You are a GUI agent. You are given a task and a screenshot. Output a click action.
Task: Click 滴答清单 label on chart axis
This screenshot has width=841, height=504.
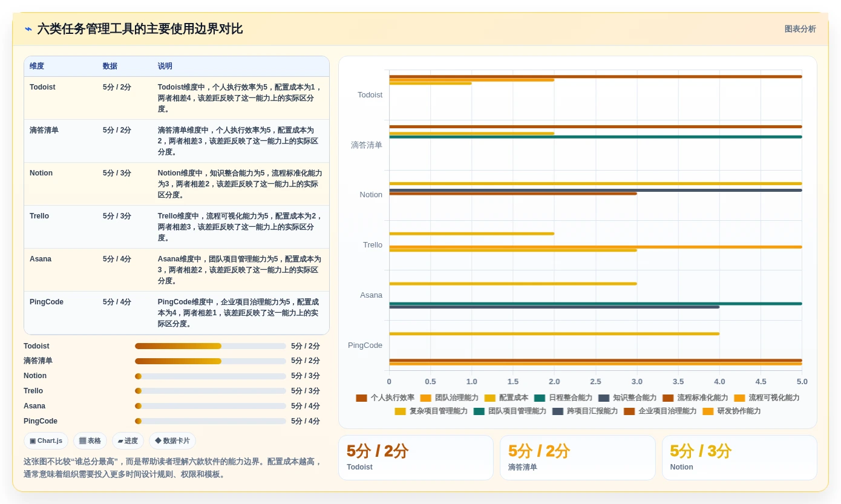pyautogui.click(x=367, y=145)
